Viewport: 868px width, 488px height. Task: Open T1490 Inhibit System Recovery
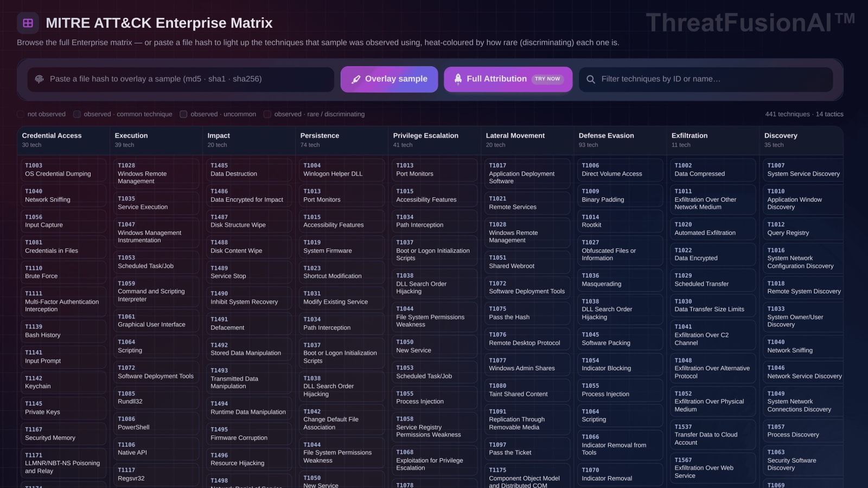(249, 298)
